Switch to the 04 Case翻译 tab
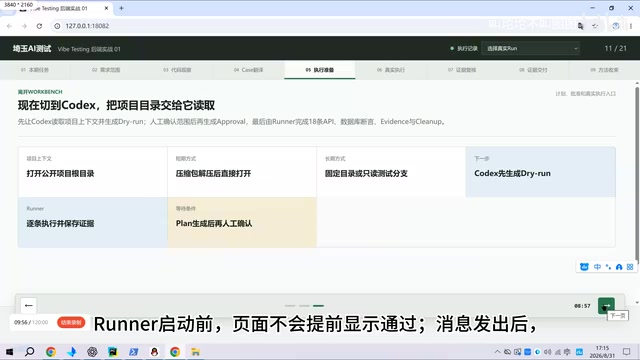Viewport: 640px width, 360px height. (249, 70)
